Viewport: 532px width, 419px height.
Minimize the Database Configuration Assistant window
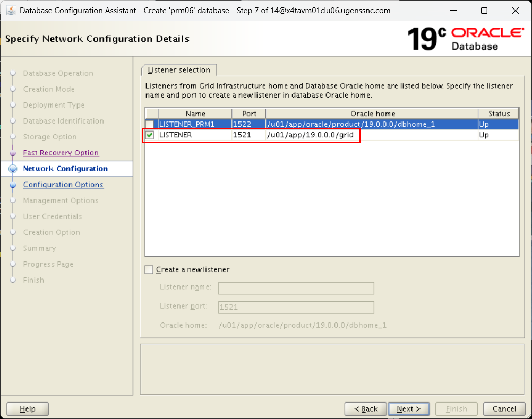coord(453,11)
